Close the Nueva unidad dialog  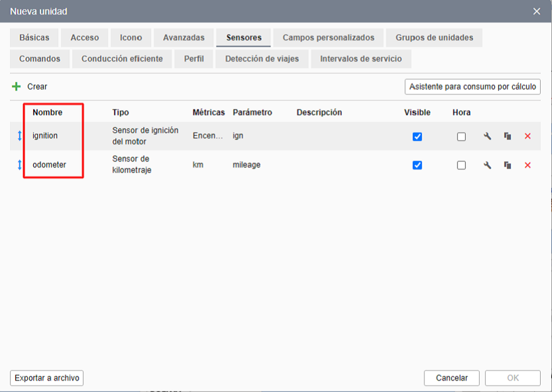pyautogui.click(x=537, y=11)
